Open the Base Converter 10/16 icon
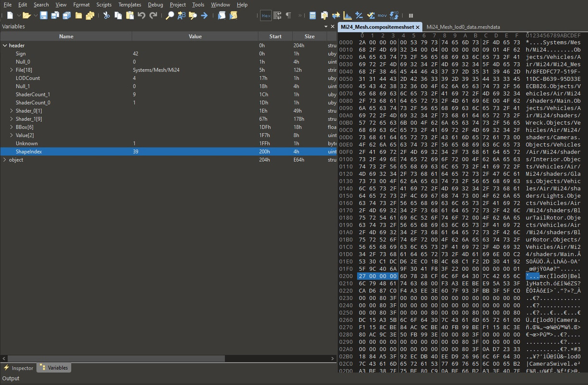This screenshot has width=588, height=385. (394, 15)
